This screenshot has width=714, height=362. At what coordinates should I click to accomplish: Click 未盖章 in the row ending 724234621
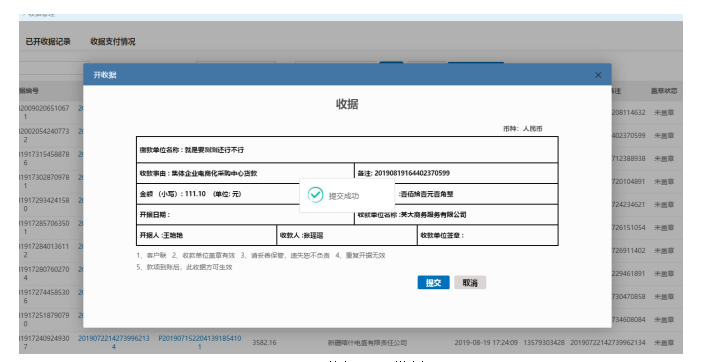click(664, 204)
